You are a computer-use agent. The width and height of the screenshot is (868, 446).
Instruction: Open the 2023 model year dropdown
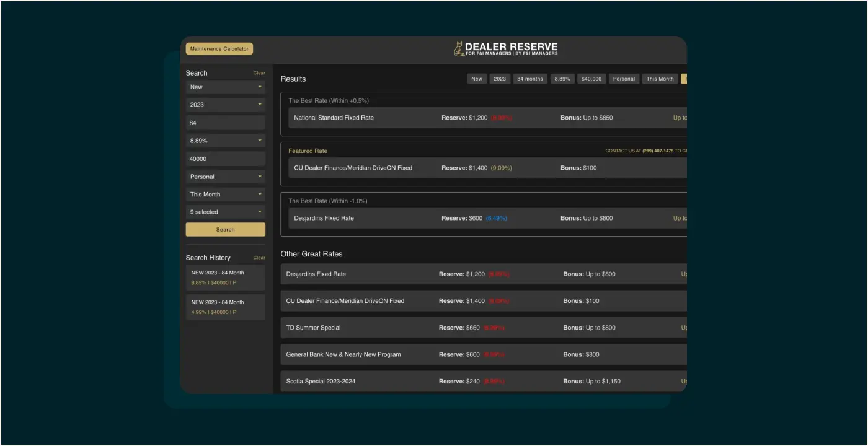click(x=226, y=105)
